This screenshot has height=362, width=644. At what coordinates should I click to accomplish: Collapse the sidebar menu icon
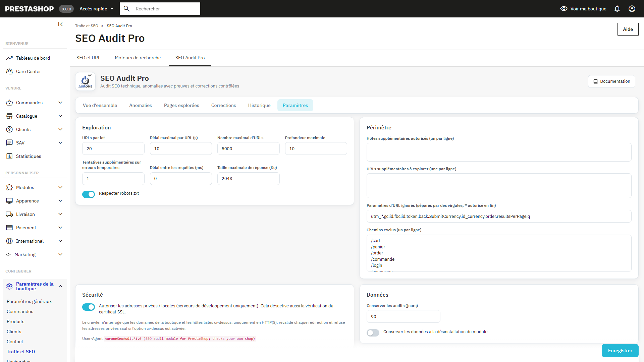(60, 24)
